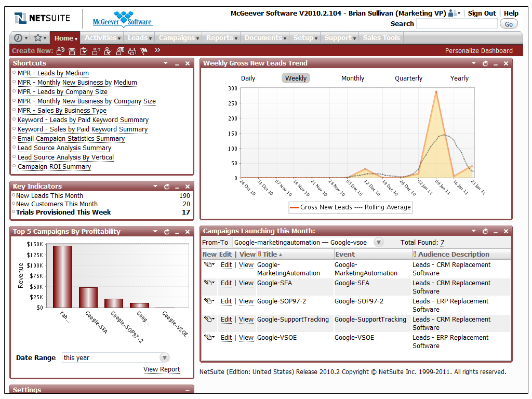Open the Date Range dropdown showing this year
This screenshot has height=399, width=532.
pyautogui.click(x=164, y=357)
